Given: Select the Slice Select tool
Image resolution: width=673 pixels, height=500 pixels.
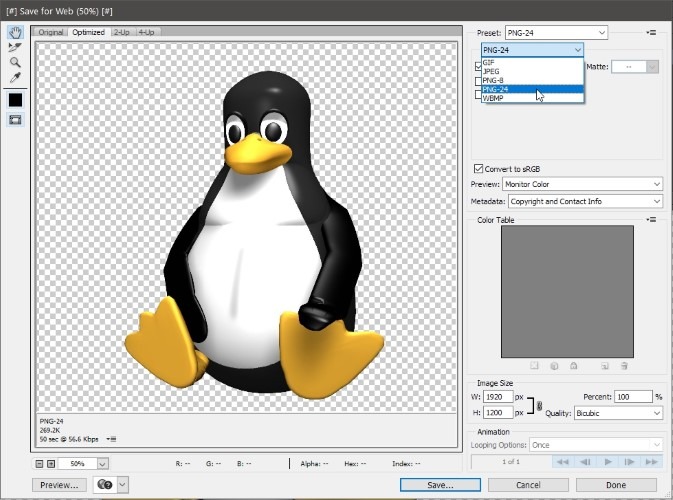Looking at the screenshot, I should (x=15, y=47).
